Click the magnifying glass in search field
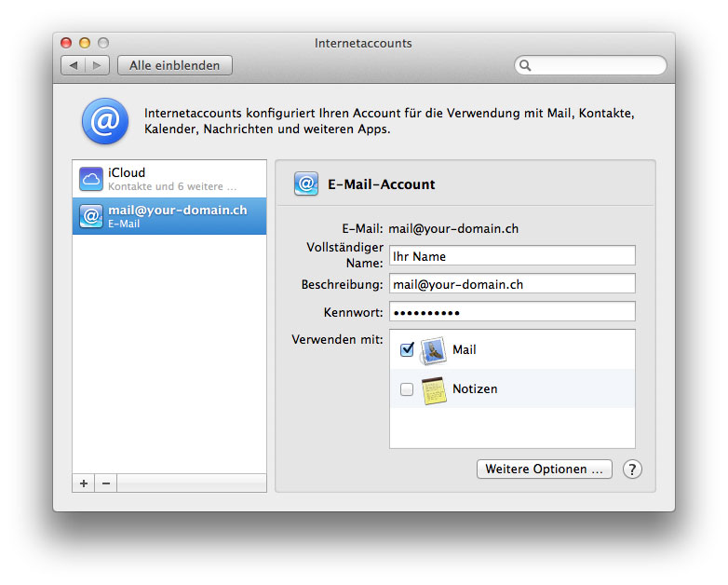This screenshot has height=585, width=728. pyautogui.click(x=526, y=66)
